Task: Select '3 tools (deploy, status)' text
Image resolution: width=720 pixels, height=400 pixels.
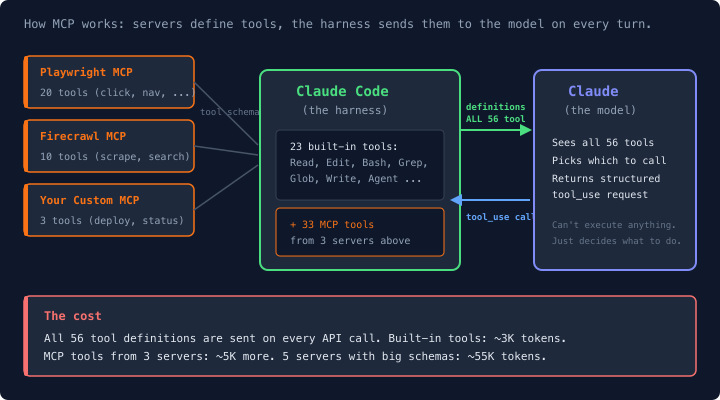Action: click(112, 220)
